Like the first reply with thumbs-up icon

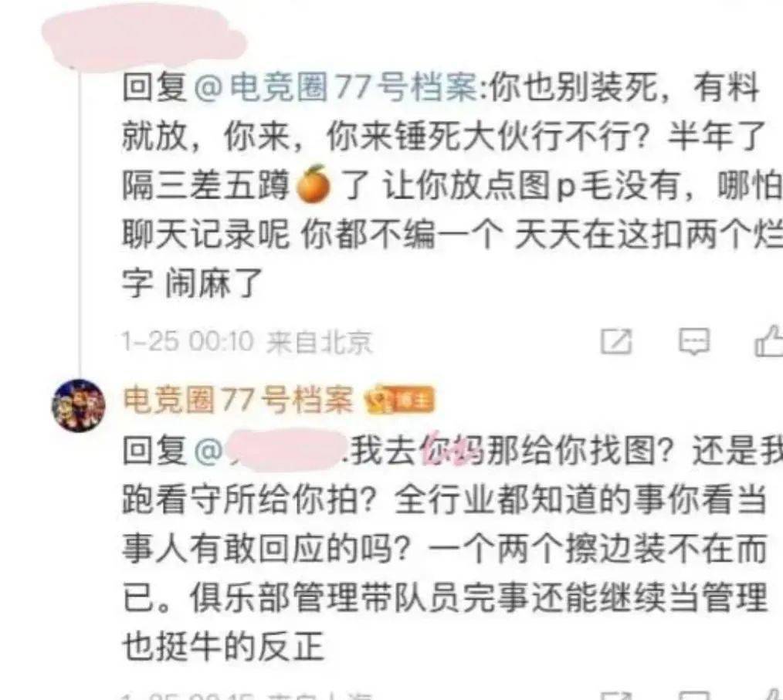[769, 341]
